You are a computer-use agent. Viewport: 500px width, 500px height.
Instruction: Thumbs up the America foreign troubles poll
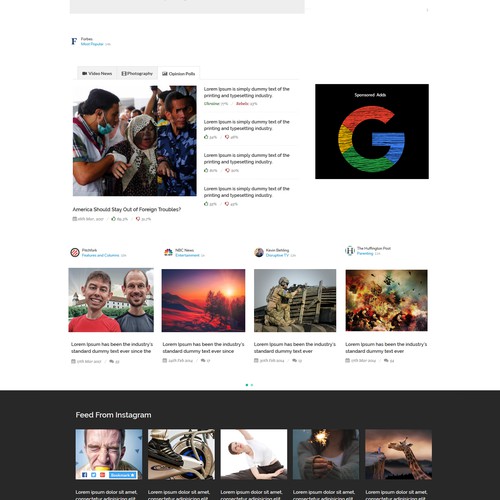coord(114,219)
